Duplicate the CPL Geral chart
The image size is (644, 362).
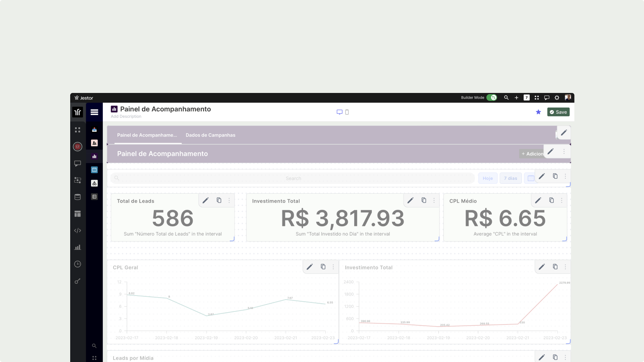[x=323, y=267]
